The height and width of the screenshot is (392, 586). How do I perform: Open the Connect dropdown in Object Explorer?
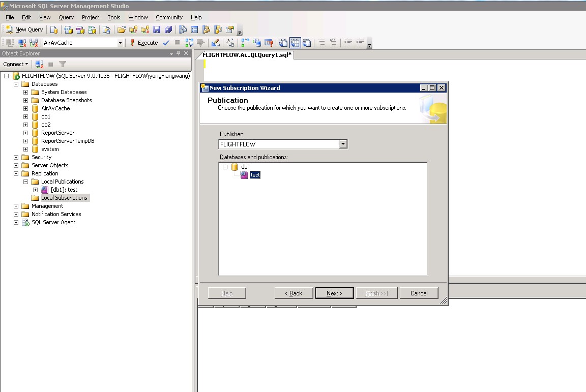click(15, 64)
